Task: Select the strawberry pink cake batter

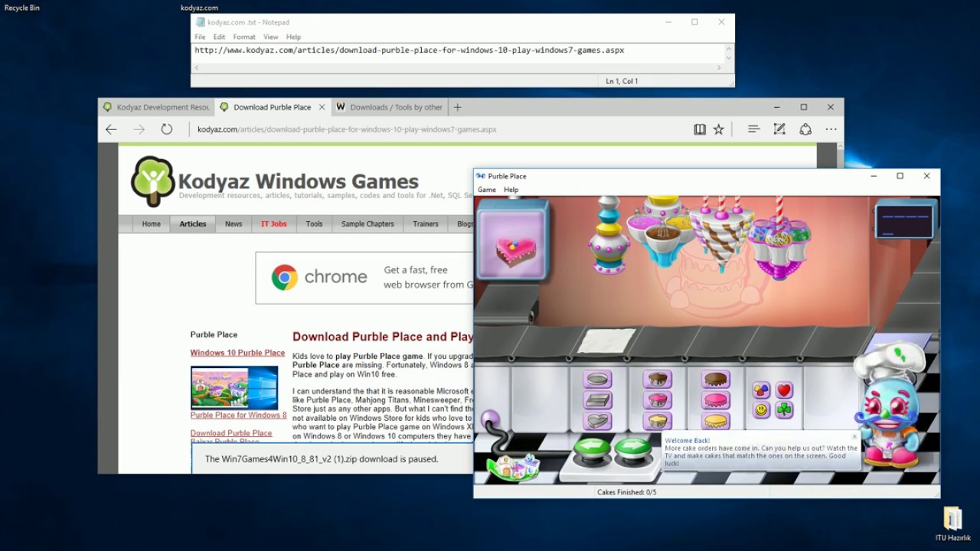Action: [657, 399]
